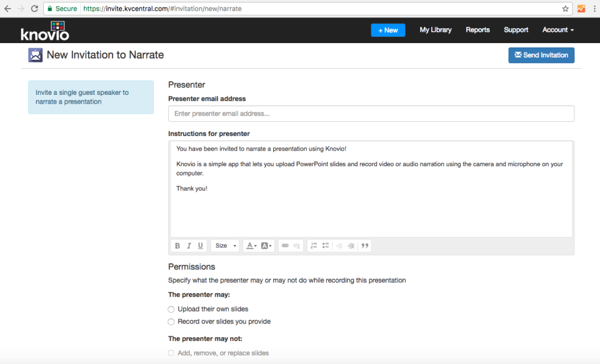Expand the Account menu
Viewport: 600px width, 364px height.
(x=557, y=29)
